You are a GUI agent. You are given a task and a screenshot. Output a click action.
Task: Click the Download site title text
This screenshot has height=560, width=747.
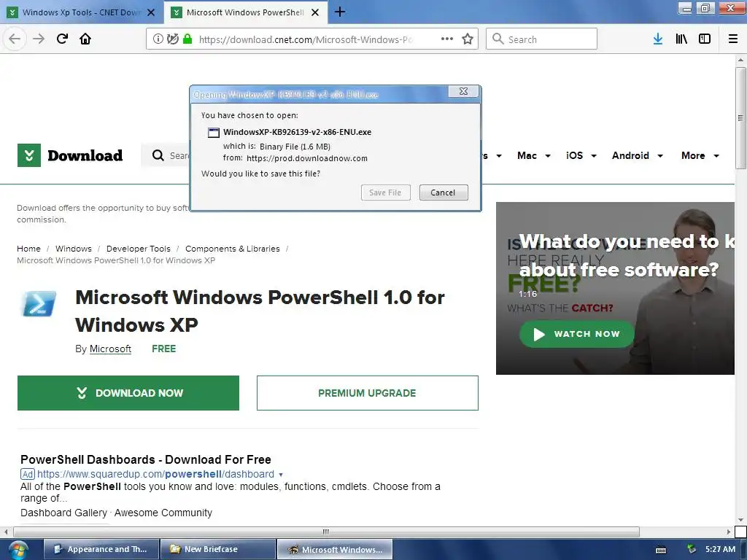point(85,155)
